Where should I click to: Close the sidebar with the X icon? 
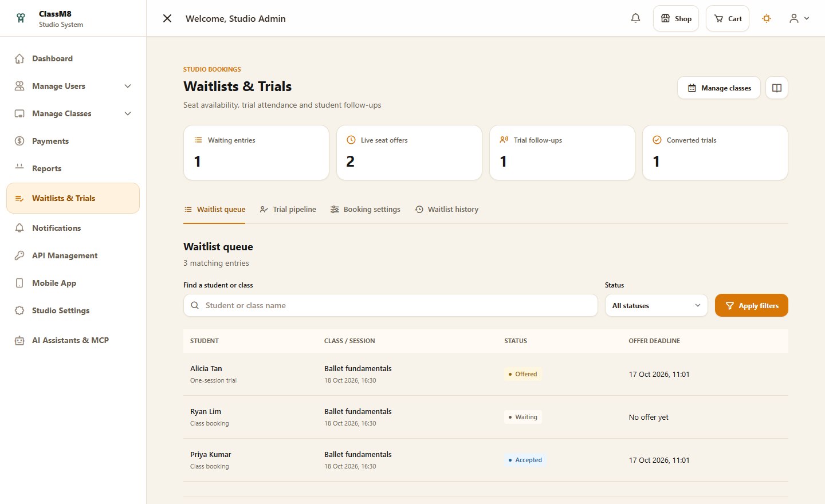point(167,18)
